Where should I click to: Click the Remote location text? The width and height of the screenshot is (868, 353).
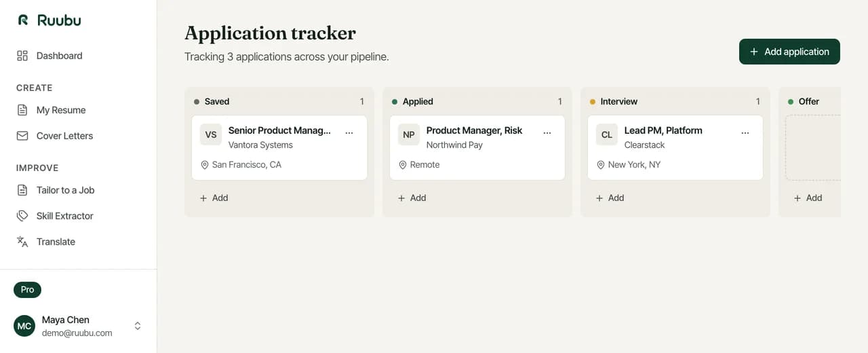[425, 165]
